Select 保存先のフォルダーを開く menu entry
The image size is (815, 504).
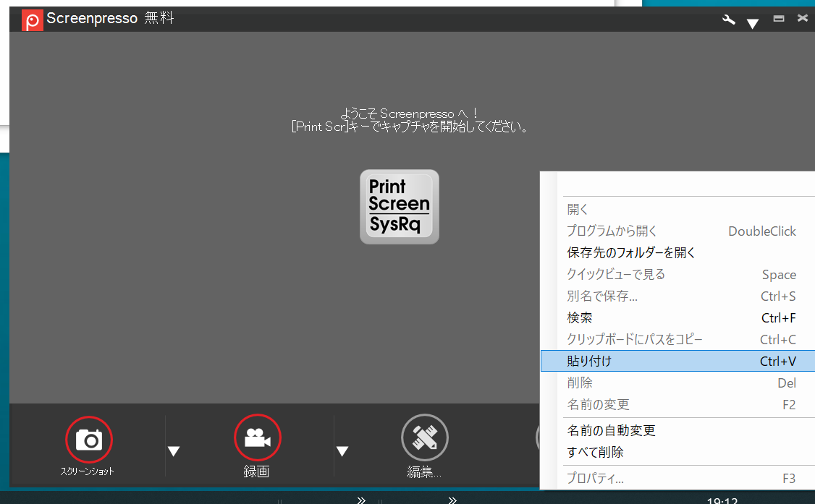(677, 253)
